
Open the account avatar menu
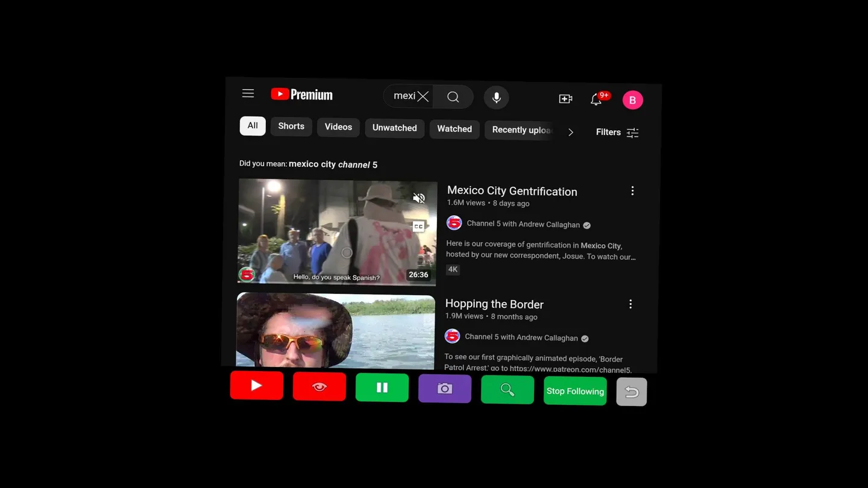click(x=632, y=100)
